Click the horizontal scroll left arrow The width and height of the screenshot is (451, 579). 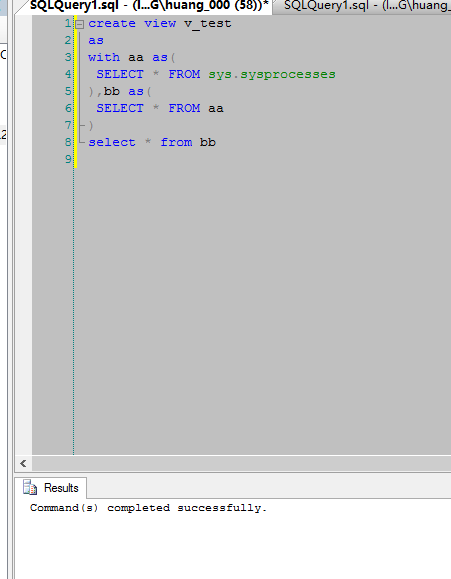tap(23, 463)
